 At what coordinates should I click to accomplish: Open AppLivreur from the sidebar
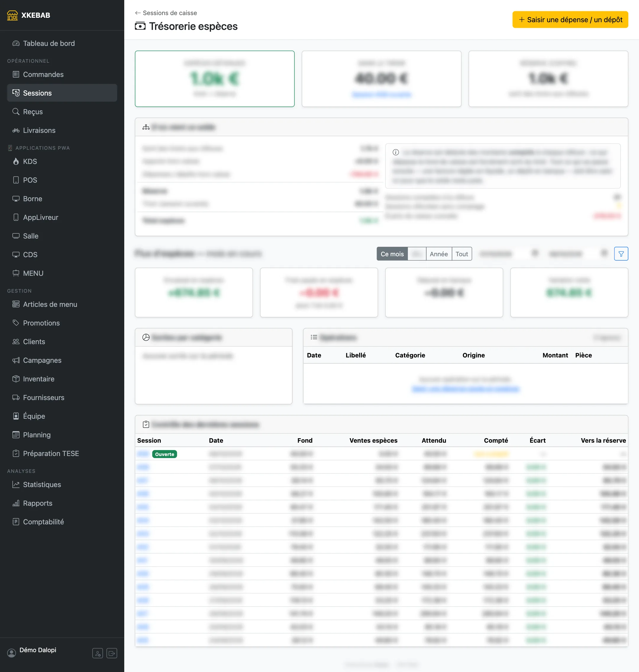click(62, 217)
